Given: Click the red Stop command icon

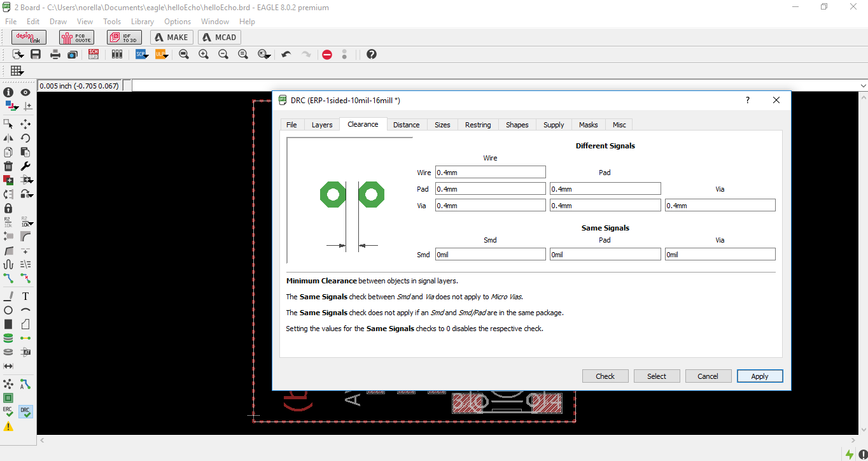Looking at the screenshot, I should [x=327, y=54].
